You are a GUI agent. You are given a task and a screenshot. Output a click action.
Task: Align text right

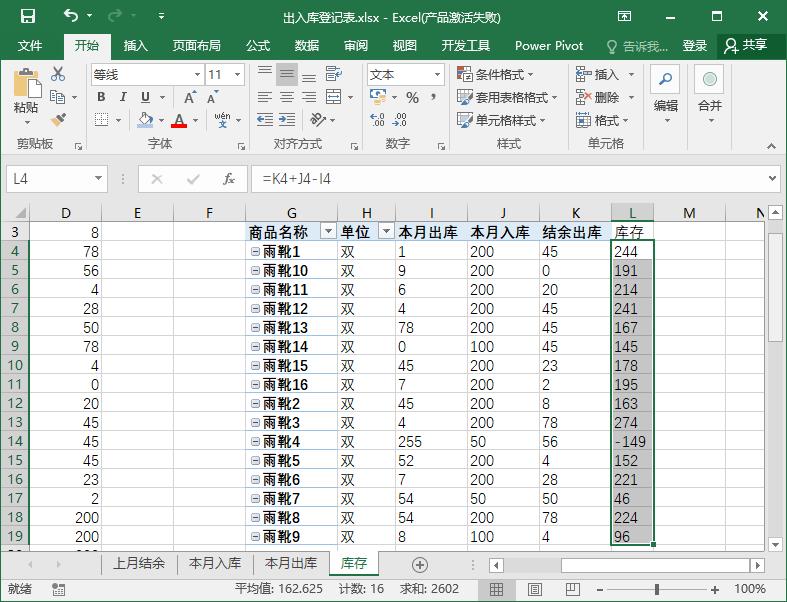click(x=309, y=97)
